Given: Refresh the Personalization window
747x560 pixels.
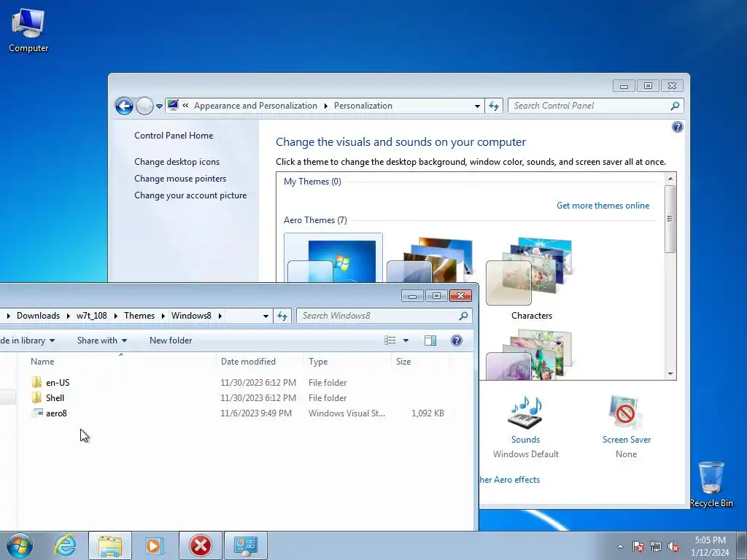Looking at the screenshot, I should tap(494, 106).
